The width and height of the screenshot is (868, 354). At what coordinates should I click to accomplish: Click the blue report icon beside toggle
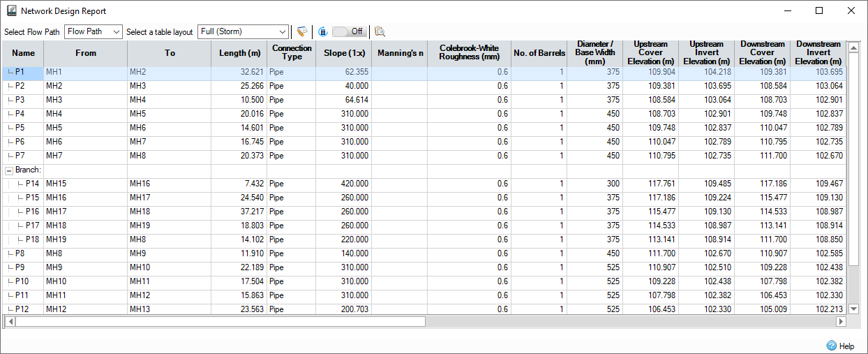pyautogui.click(x=323, y=31)
